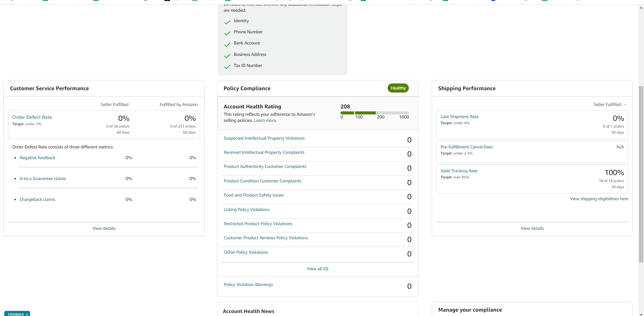Close the FEEDBACK tab with its X icon
The width and height of the screenshot is (644, 316).
tap(27, 314)
